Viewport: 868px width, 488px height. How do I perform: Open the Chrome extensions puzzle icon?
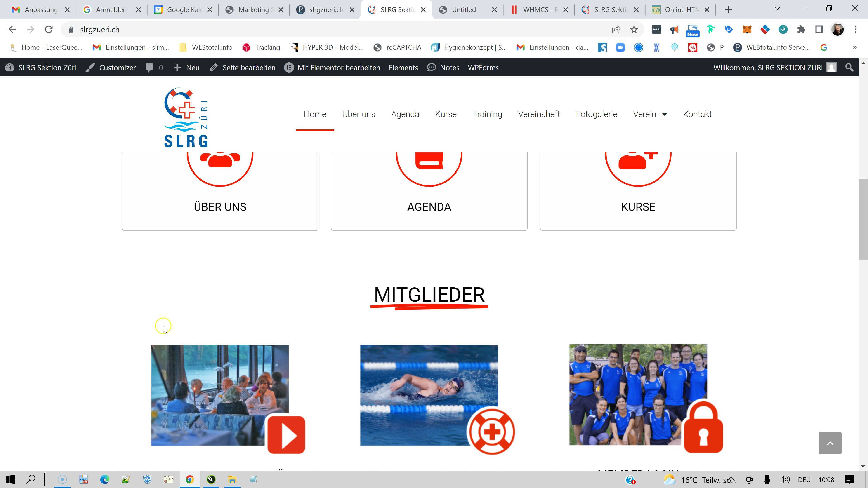click(x=802, y=30)
